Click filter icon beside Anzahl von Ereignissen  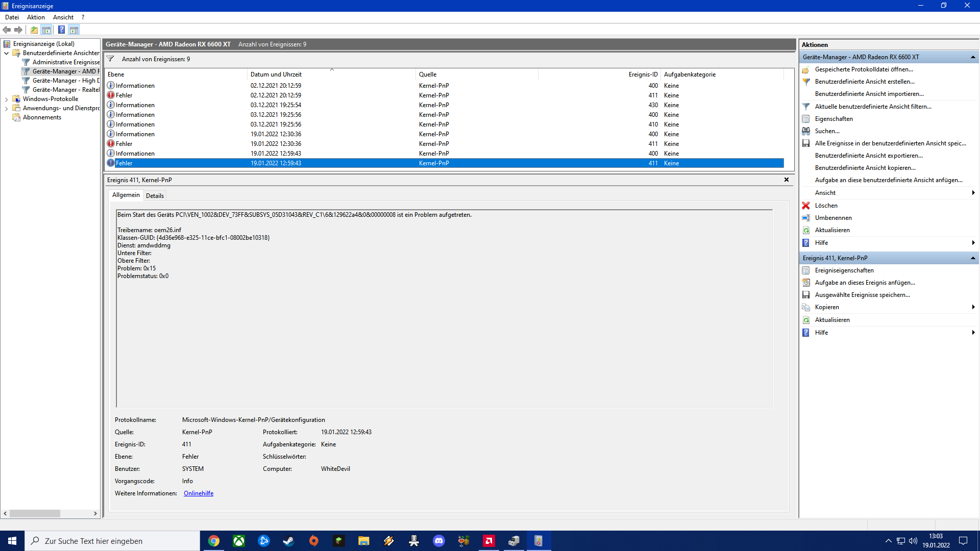pyautogui.click(x=110, y=59)
